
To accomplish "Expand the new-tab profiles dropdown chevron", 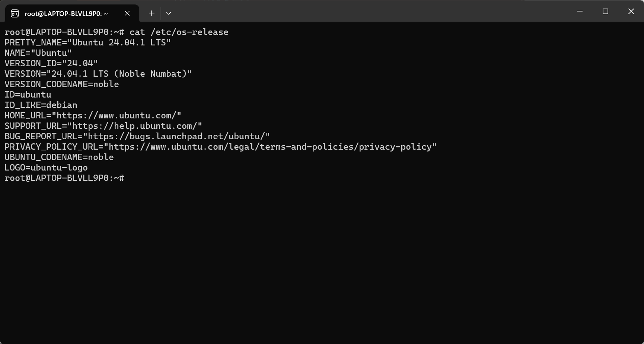I will (x=169, y=13).
